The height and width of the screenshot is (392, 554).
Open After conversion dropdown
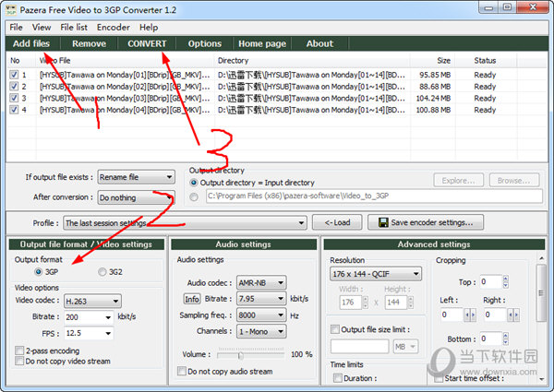136,197
